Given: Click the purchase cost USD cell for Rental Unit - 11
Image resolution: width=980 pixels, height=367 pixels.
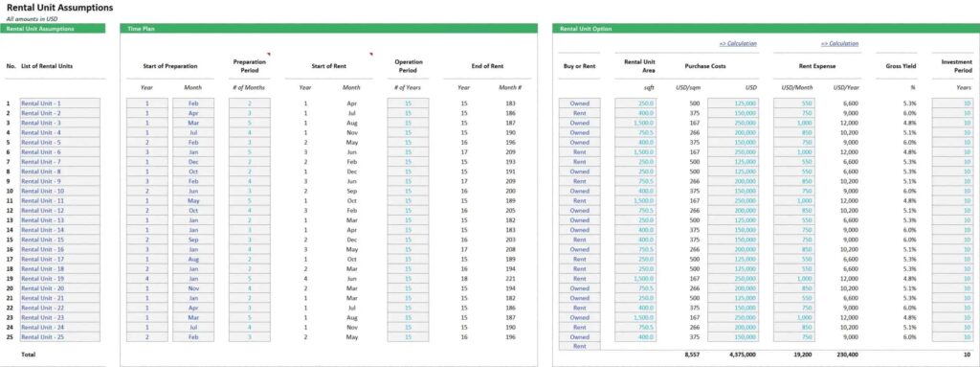Looking at the screenshot, I should tap(733, 201).
